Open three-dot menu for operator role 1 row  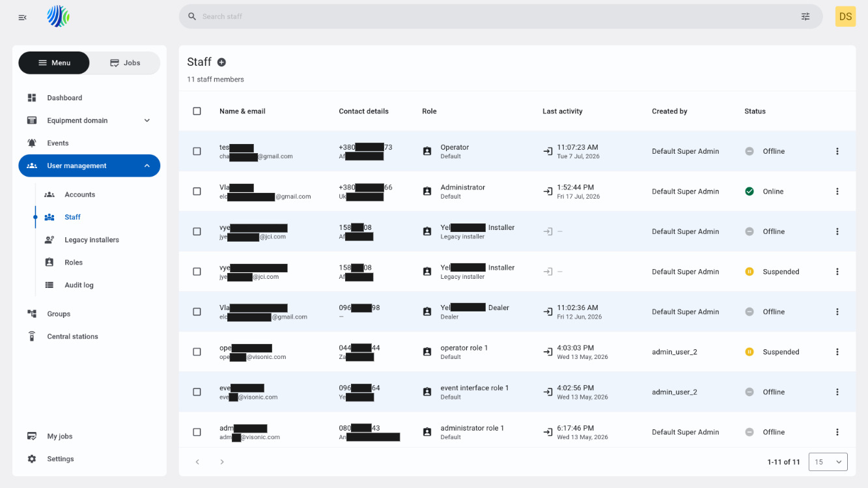tap(837, 352)
